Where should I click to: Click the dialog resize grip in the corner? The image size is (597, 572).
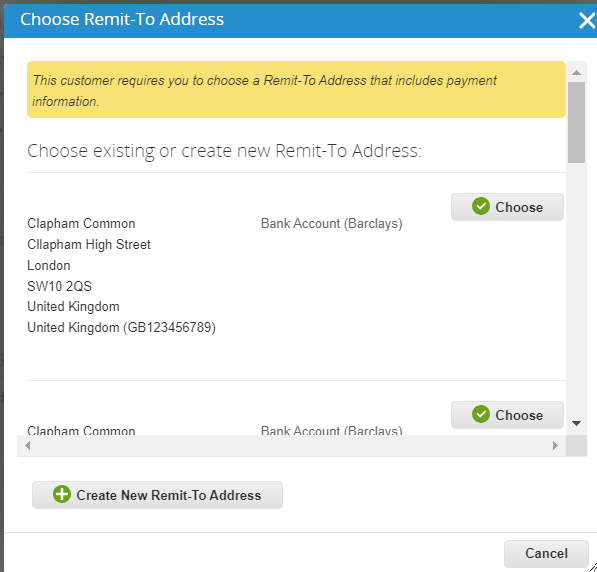(x=592, y=567)
